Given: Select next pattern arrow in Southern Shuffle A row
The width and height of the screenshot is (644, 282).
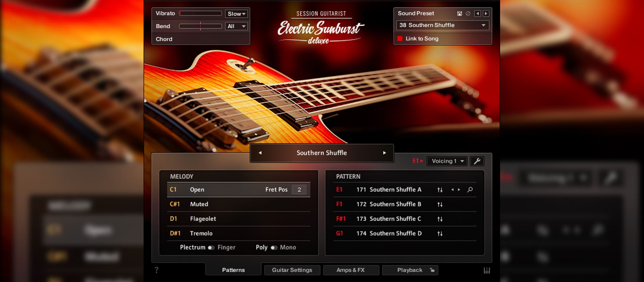Looking at the screenshot, I should [x=459, y=190].
